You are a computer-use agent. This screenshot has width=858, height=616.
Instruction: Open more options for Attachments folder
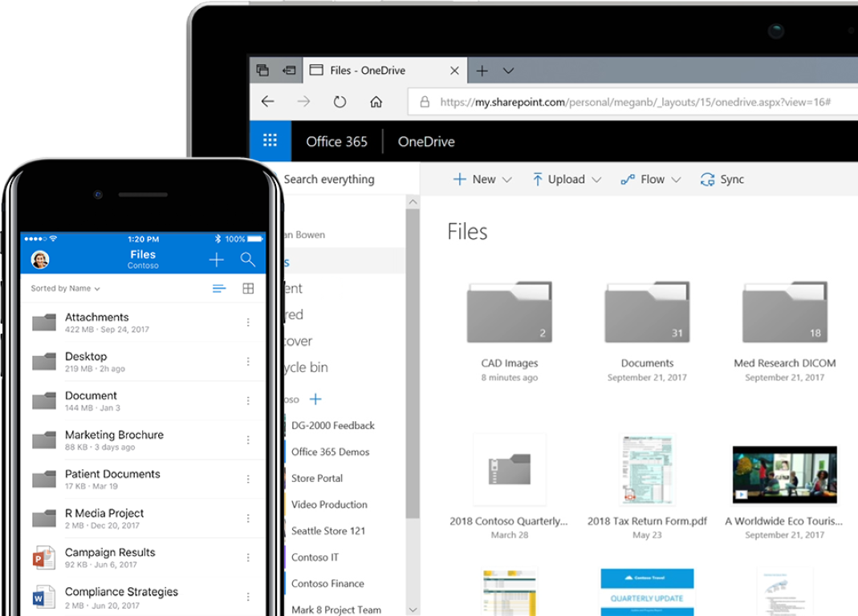(x=248, y=322)
